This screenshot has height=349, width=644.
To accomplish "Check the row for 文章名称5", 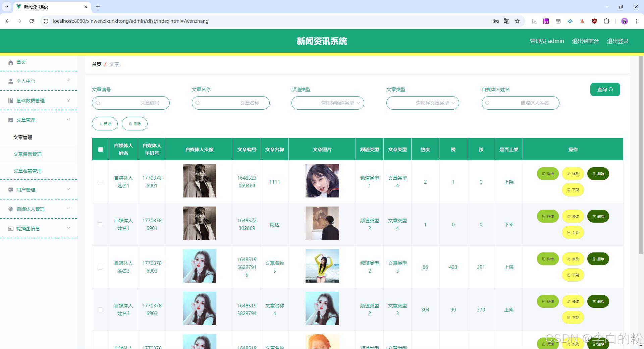I will pyautogui.click(x=100, y=267).
